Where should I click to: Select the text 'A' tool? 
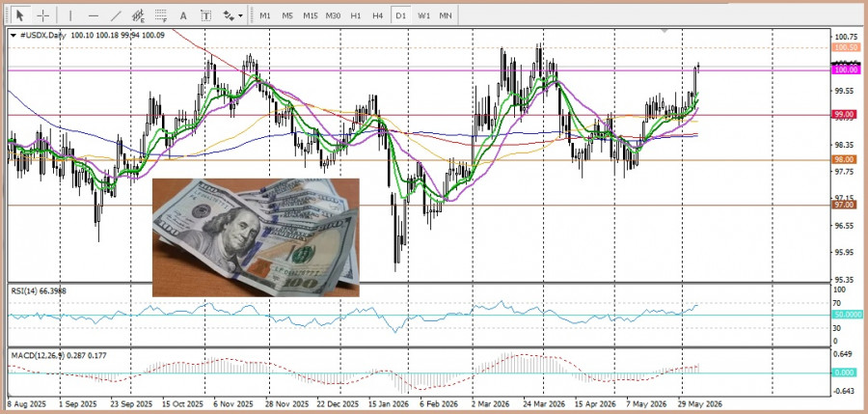coord(183,15)
